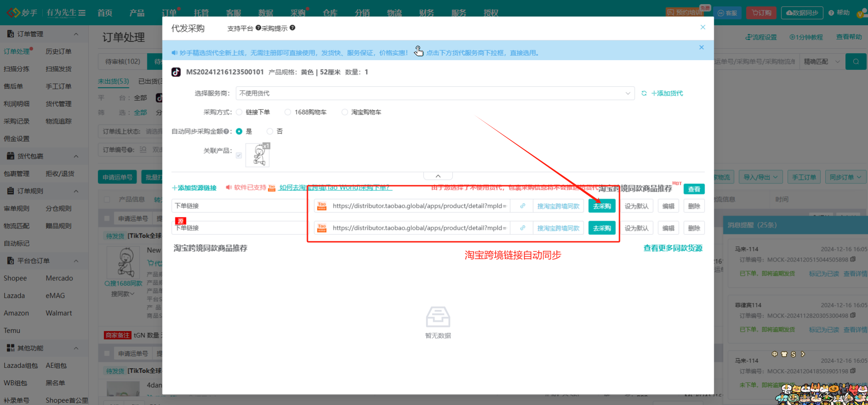868x405 pixels.
Task: Click the copy-link icon in the second source row
Action: click(x=522, y=228)
